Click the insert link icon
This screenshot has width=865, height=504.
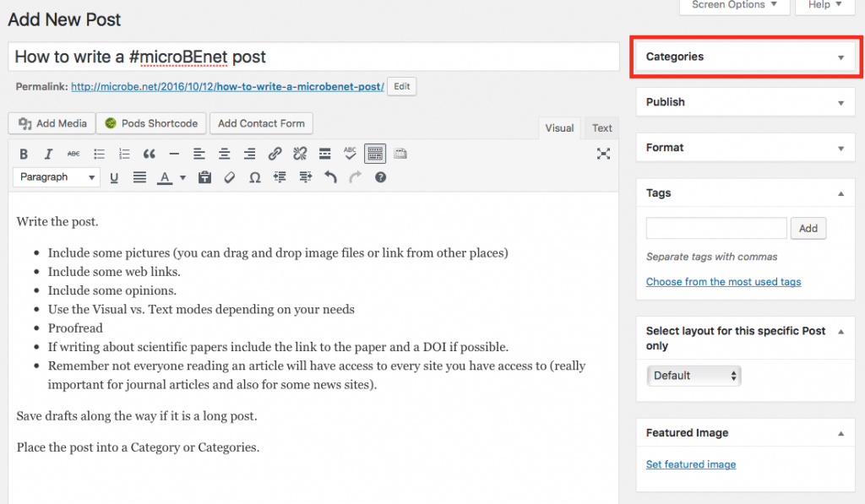coord(275,154)
